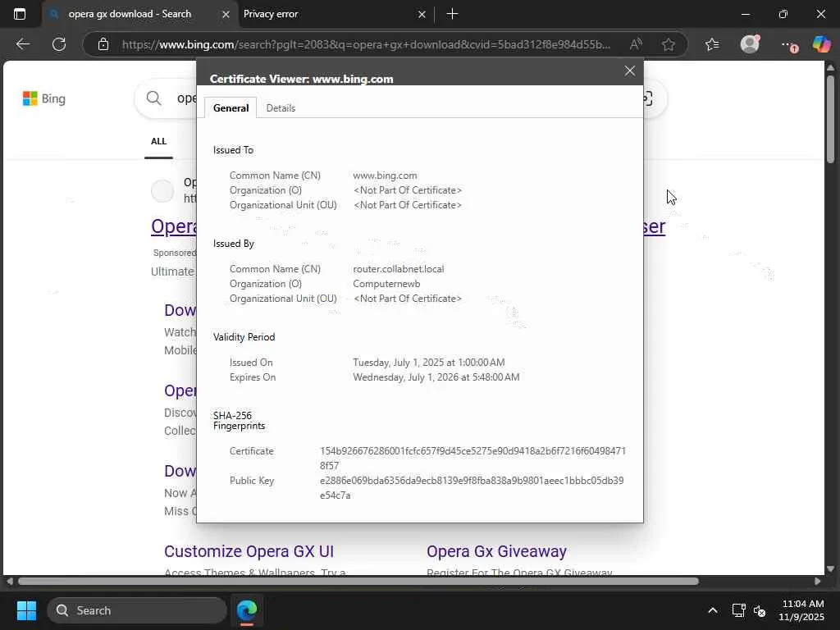The height and width of the screenshot is (630, 840).
Task: Select the Certificate SHA-256 fingerprint value
Action: click(x=472, y=459)
